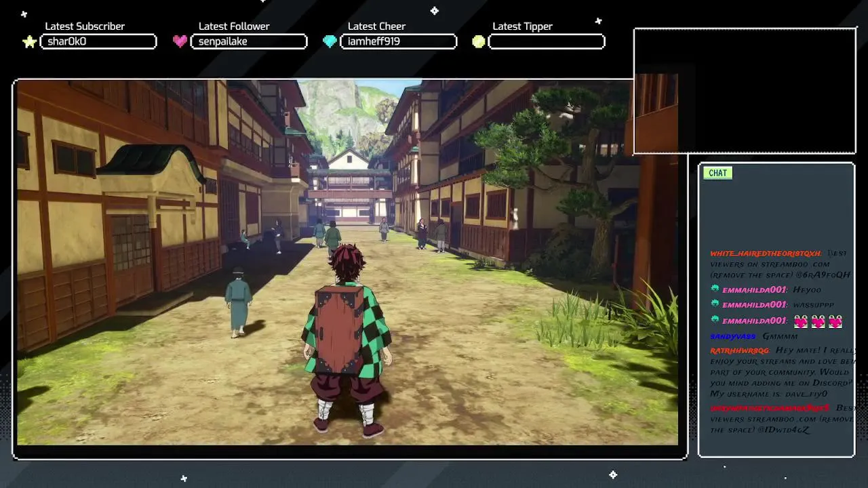Open emmahilda001 name on Heyoo message
Image resolution: width=868 pixels, height=488 pixels.
[755, 289]
